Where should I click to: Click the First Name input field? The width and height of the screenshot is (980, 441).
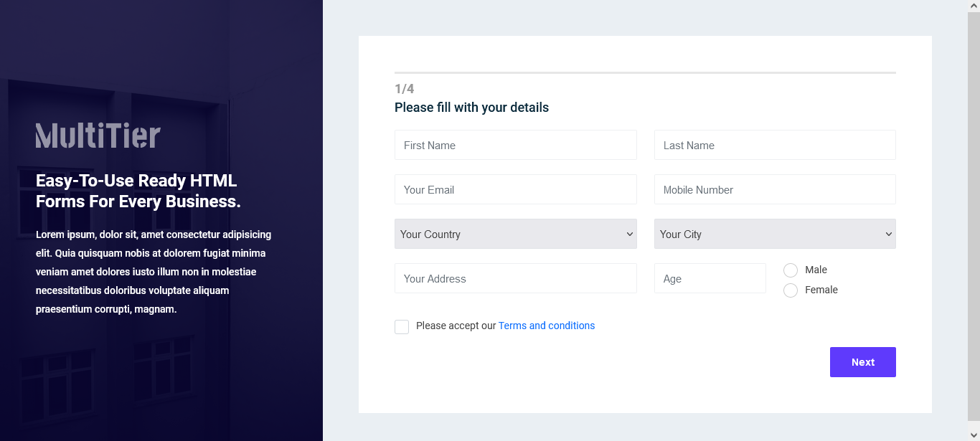[x=515, y=145]
